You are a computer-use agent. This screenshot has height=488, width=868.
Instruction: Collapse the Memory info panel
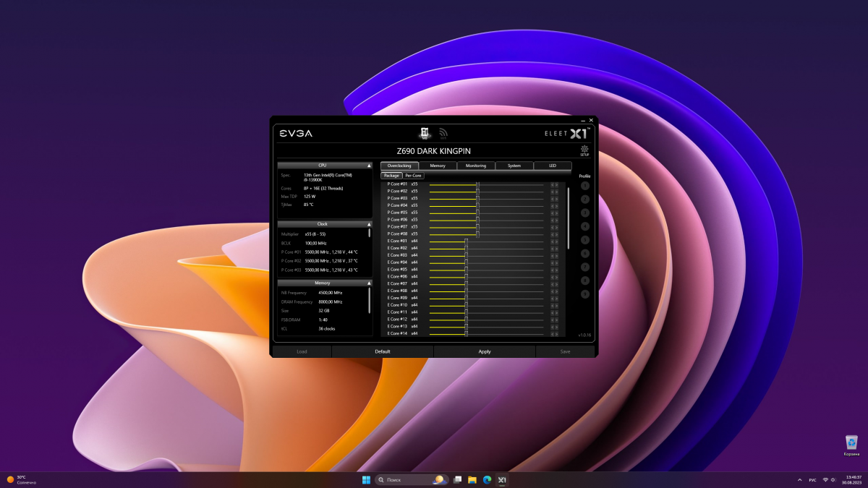(x=369, y=283)
